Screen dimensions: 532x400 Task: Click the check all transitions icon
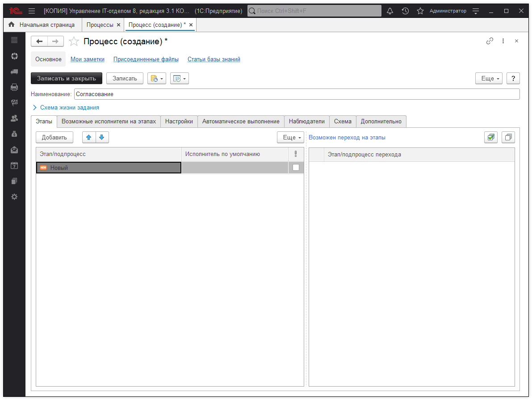pos(491,138)
